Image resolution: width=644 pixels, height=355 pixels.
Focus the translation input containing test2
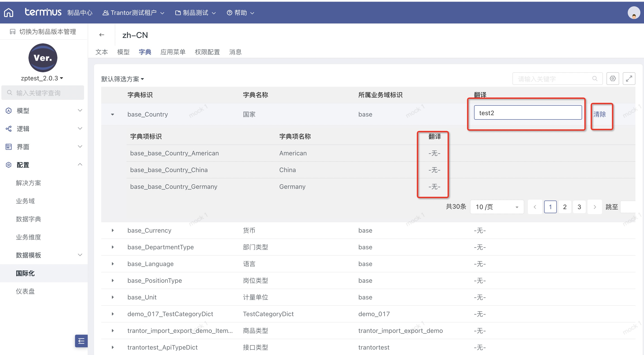coord(528,113)
